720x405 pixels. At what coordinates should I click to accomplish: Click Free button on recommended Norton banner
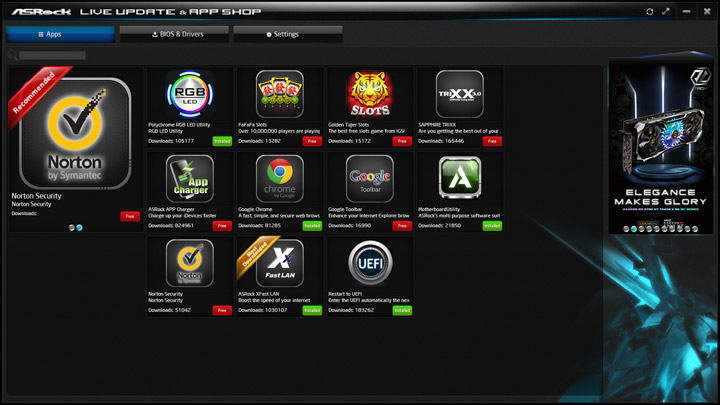[130, 216]
